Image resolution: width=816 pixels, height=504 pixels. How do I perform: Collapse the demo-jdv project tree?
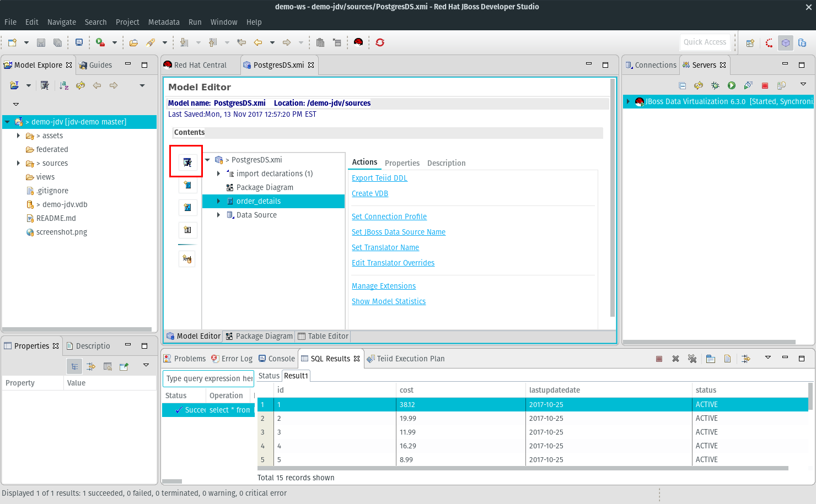click(7, 122)
